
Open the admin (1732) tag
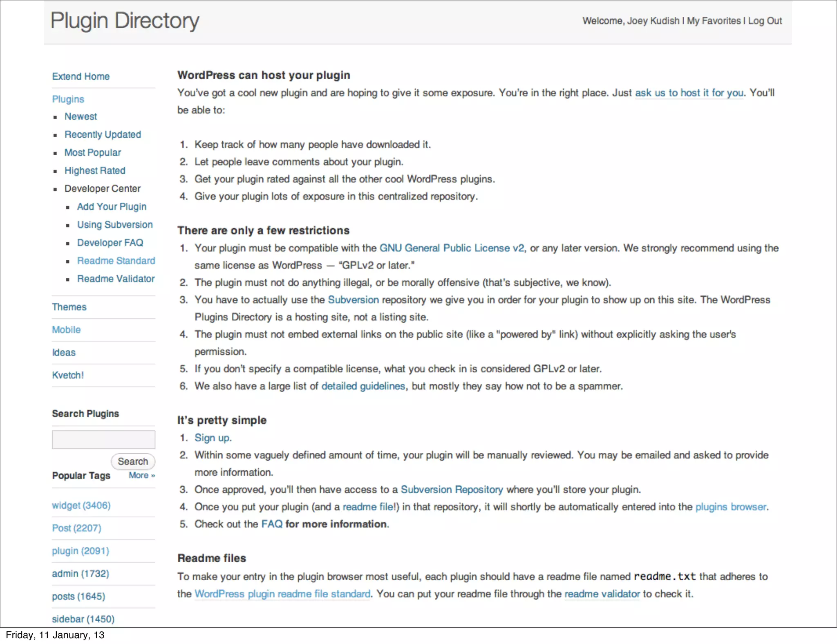click(81, 574)
